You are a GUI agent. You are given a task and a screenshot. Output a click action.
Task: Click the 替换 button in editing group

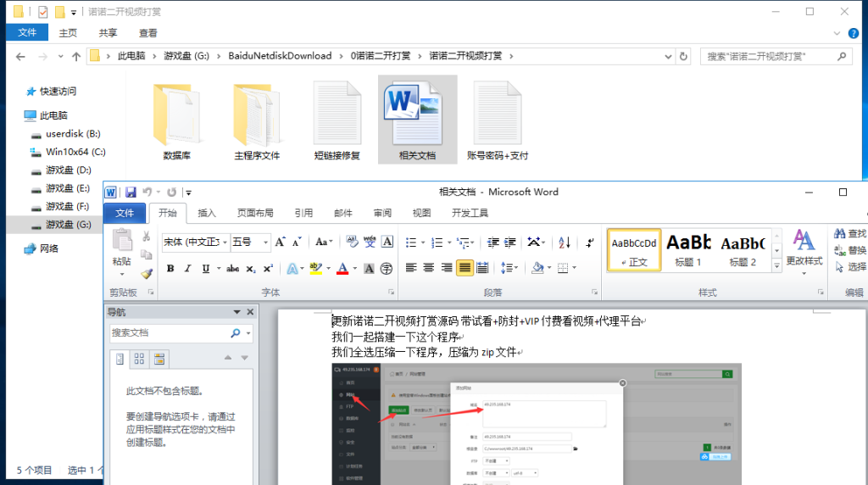tap(850, 250)
